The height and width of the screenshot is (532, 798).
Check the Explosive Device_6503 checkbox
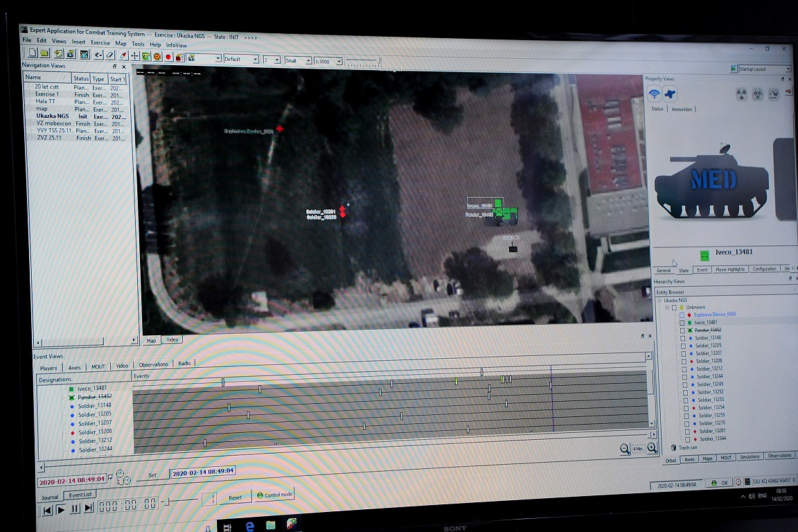tap(682, 315)
